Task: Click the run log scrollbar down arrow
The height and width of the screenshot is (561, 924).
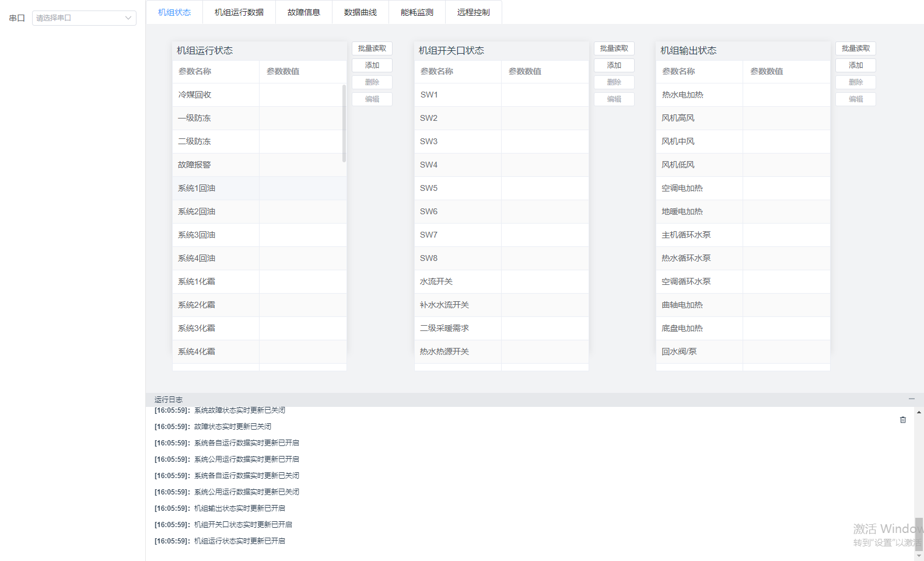Action: pyautogui.click(x=919, y=556)
